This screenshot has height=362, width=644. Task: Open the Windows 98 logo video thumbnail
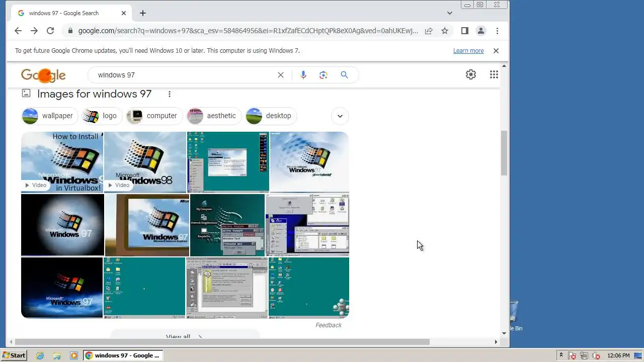click(145, 162)
